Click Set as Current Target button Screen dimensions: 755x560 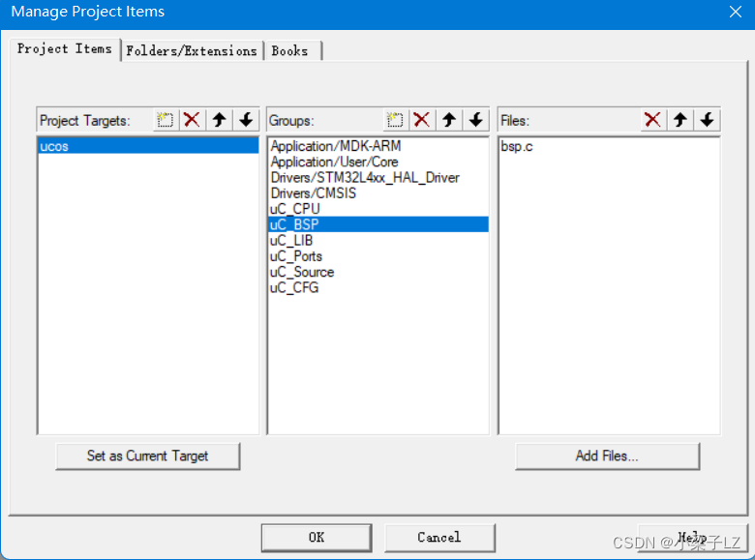[147, 457]
